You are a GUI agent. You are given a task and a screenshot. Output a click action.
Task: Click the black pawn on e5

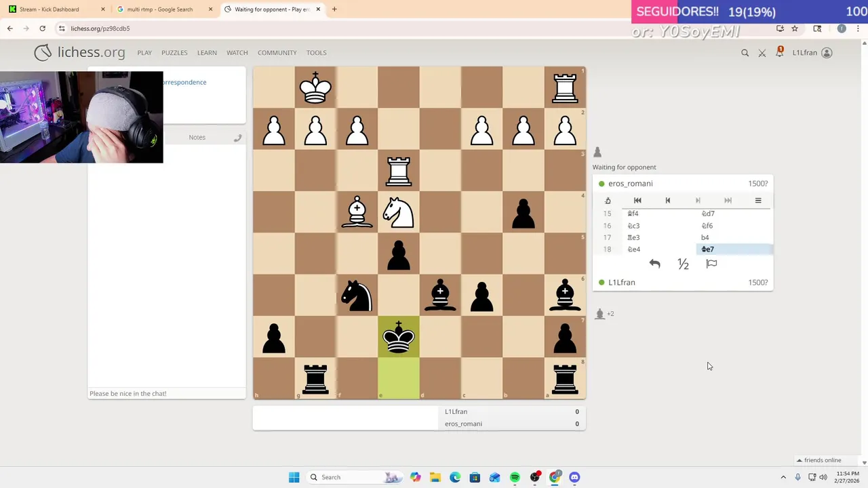(x=399, y=254)
